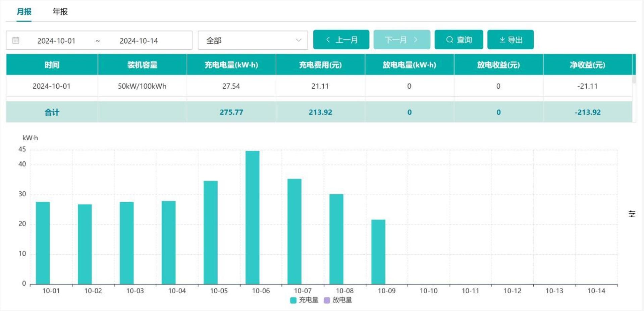Viewport: 644px width, 311px height.
Task: Click the 10-06 bar in the chart
Action: (252, 218)
